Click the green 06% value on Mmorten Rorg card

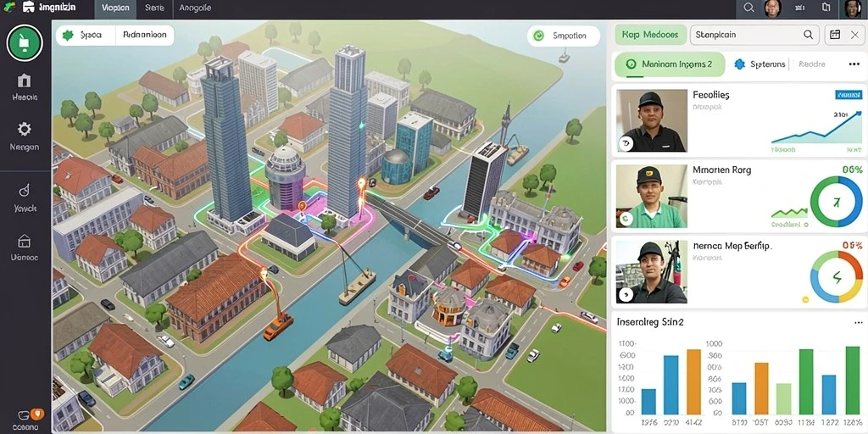[853, 170]
